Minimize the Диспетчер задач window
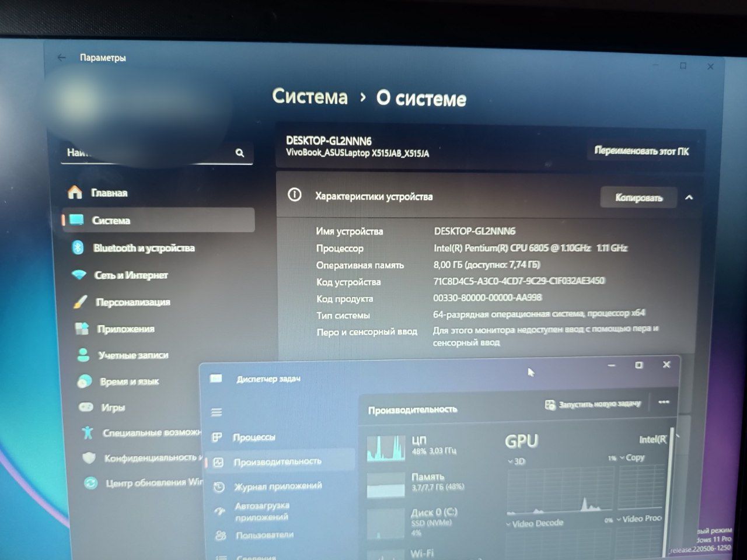The width and height of the screenshot is (747, 560). pyautogui.click(x=612, y=366)
